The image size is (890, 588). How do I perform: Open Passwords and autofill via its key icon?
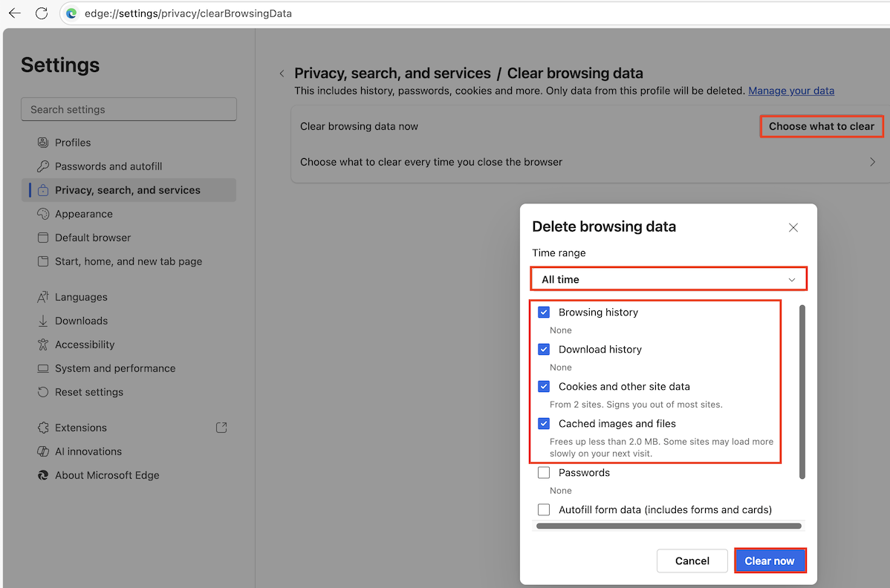(40, 166)
